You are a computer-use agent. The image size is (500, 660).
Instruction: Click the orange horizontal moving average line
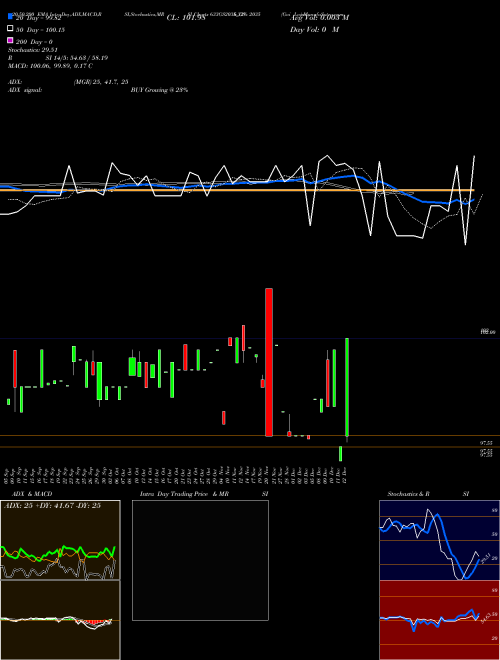coord(237,191)
